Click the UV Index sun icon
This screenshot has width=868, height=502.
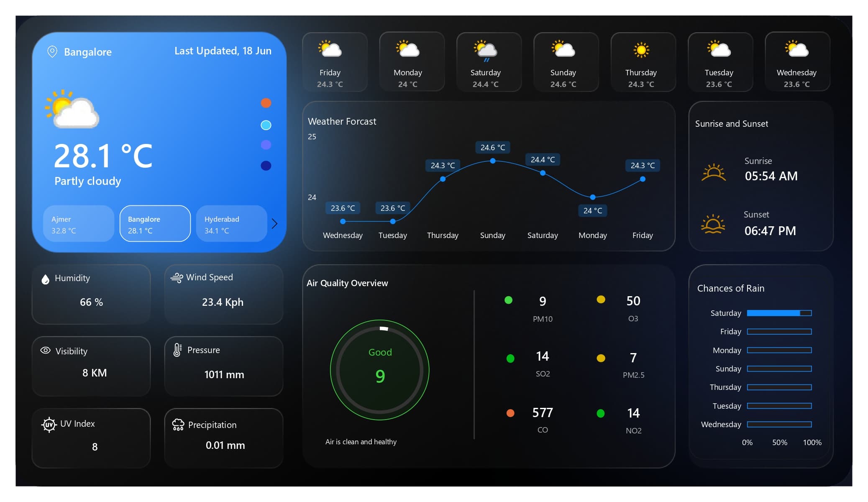pyautogui.click(x=49, y=425)
